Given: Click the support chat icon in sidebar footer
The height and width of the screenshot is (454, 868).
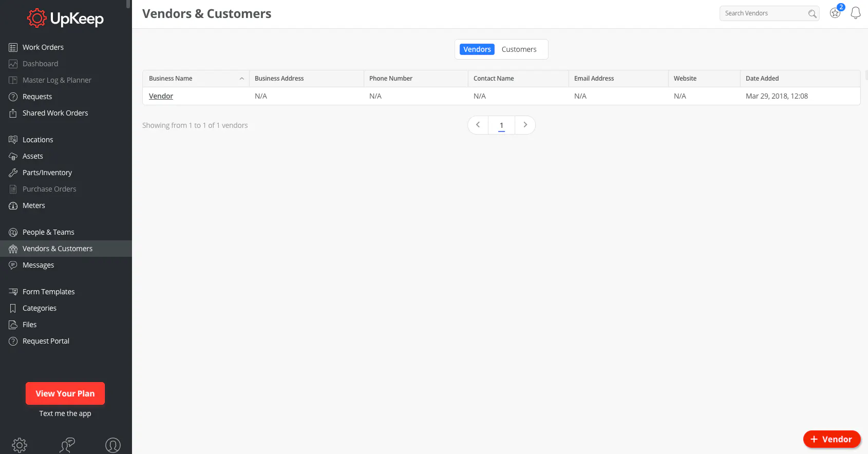Looking at the screenshot, I should 67,445.
